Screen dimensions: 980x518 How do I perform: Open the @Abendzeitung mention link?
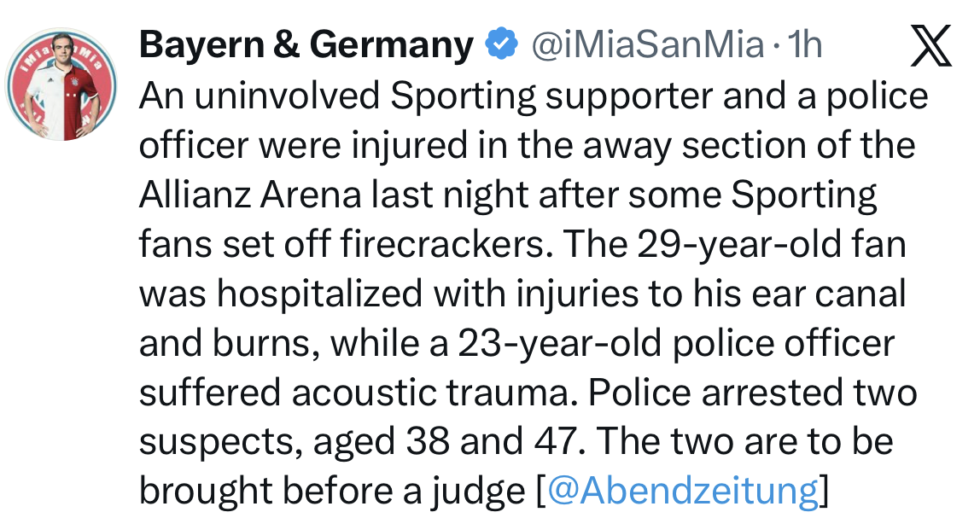click(x=681, y=491)
